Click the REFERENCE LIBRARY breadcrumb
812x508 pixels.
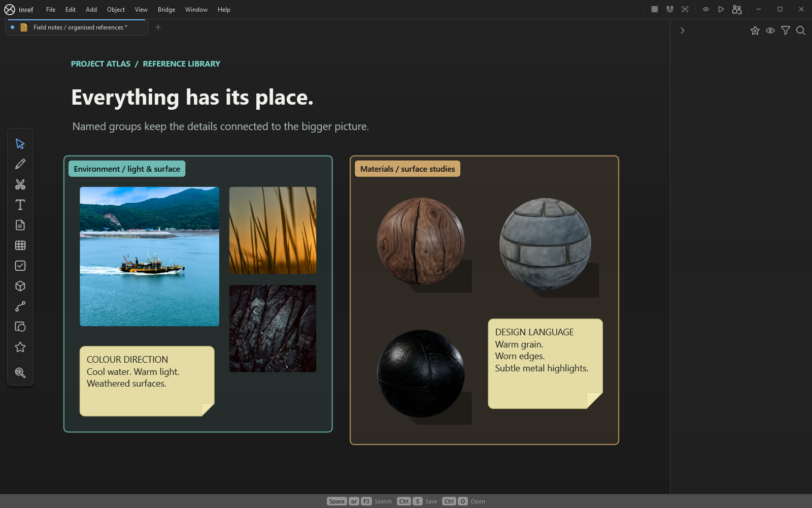click(x=182, y=64)
